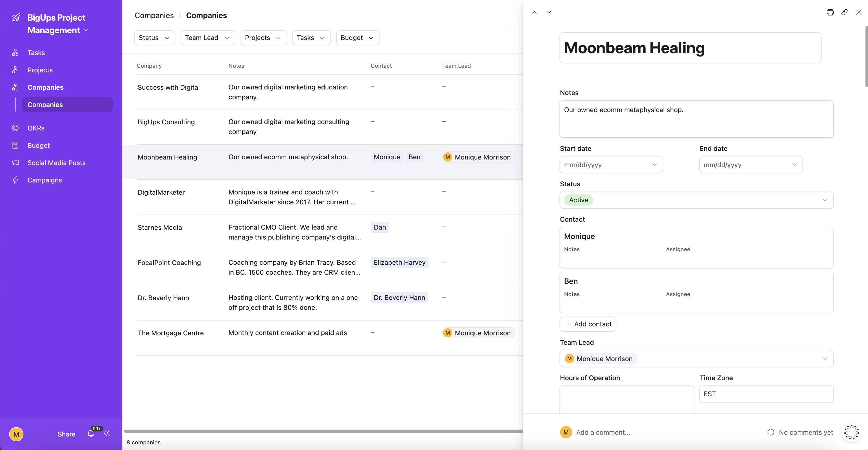Click the rocket logo icon
The width and height of the screenshot is (868, 450).
tap(16, 18)
